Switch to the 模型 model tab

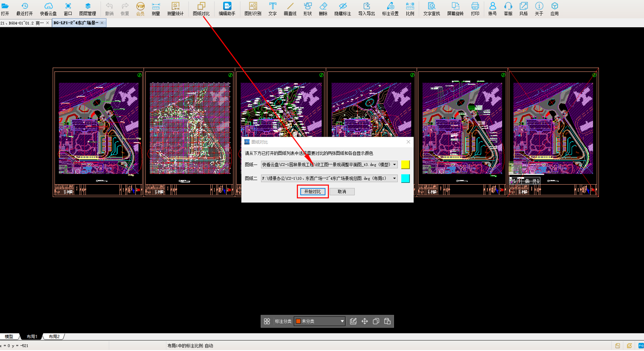(9, 336)
